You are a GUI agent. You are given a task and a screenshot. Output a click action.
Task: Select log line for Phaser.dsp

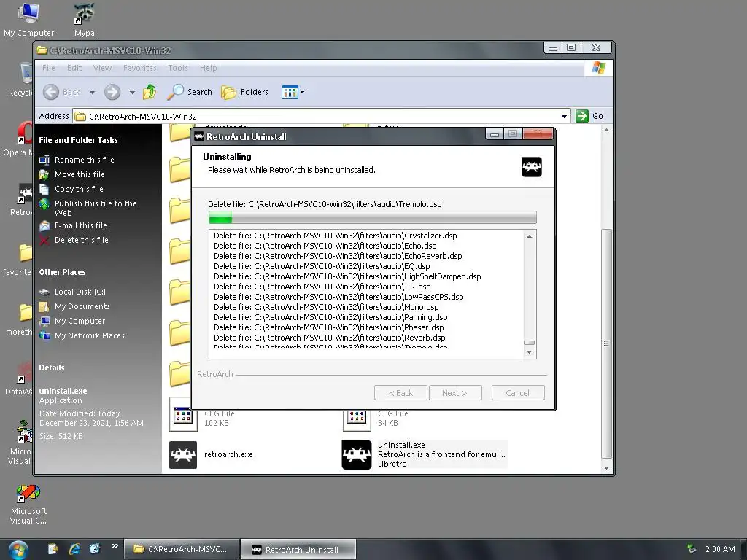pyautogui.click(x=329, y=327)
